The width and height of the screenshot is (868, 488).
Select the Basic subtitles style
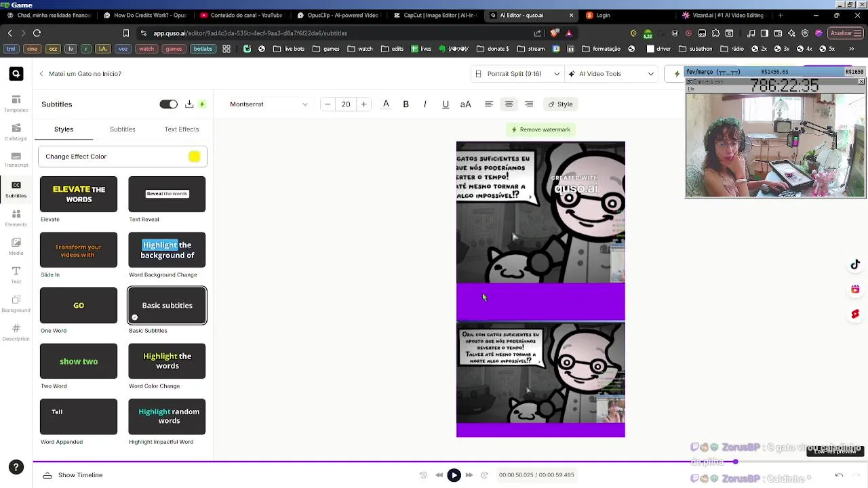point(167,306)
